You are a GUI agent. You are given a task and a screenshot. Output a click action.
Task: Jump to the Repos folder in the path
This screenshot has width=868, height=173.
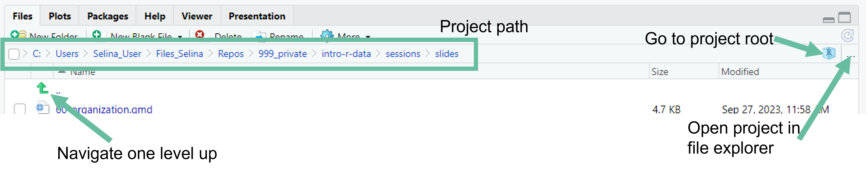pos(230,54)
